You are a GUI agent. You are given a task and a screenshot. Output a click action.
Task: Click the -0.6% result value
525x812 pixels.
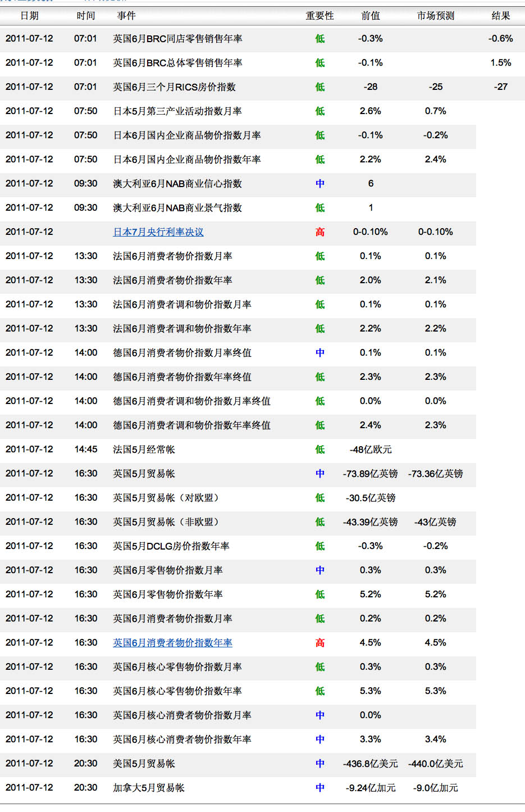tap(501, 39)
